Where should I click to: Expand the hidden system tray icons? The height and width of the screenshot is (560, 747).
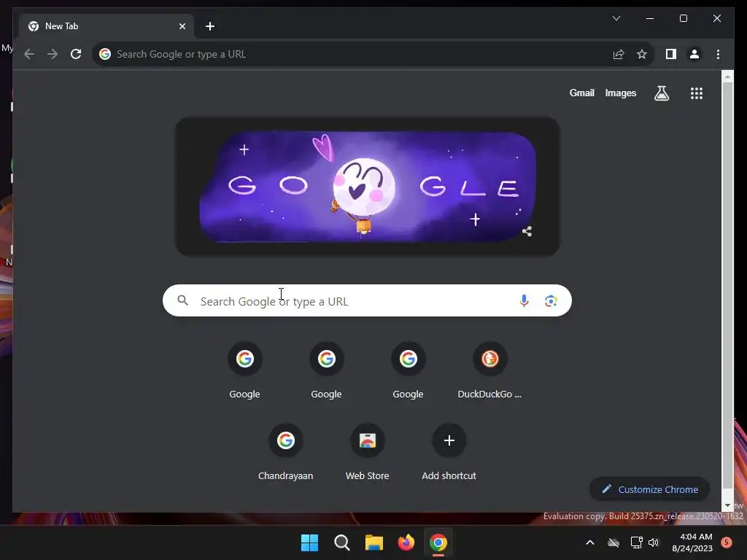pos(589,542)
